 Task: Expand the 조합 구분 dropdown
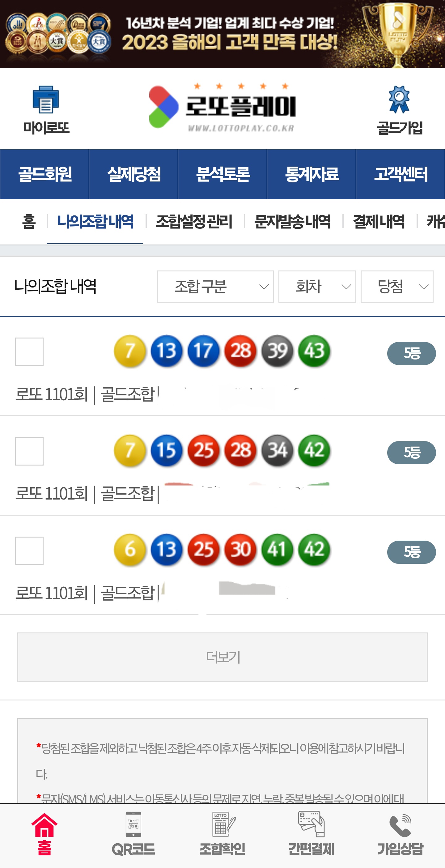tap(215, 287)
